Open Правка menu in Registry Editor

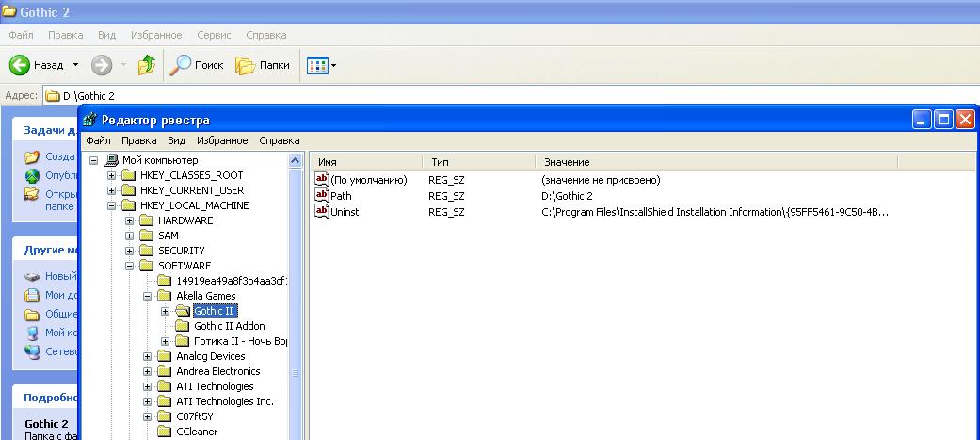pyautogui.click(x=138, y=140)
